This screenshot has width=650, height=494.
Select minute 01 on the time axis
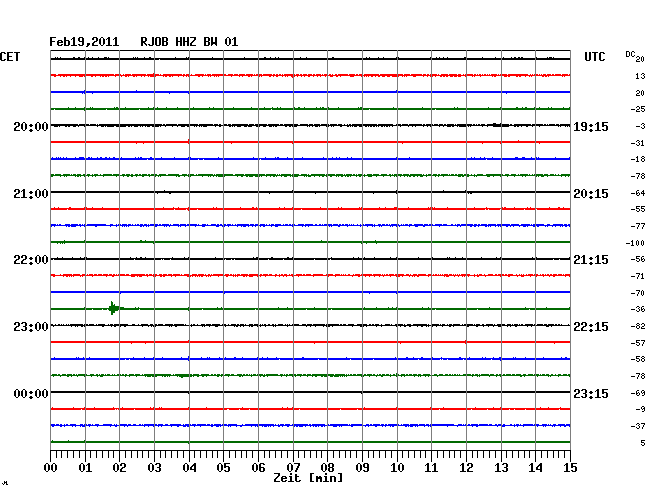85,467
